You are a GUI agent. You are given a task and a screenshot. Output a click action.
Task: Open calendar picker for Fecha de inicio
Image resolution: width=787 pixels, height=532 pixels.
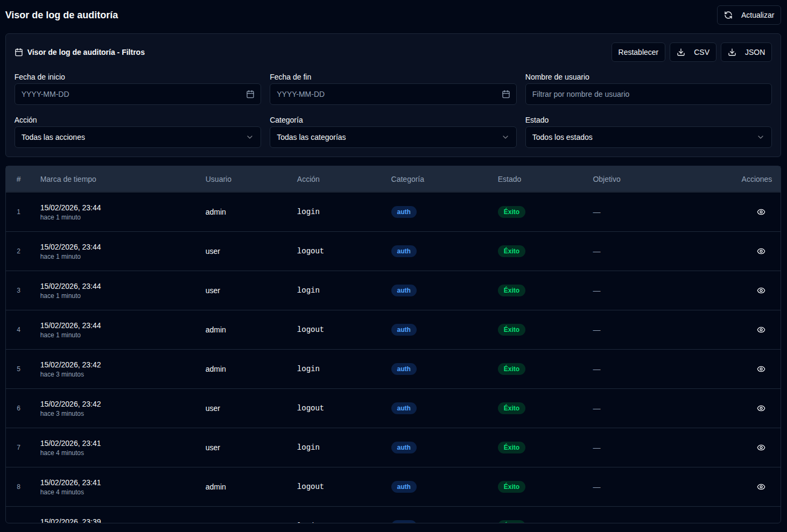[x=250, y=94]
